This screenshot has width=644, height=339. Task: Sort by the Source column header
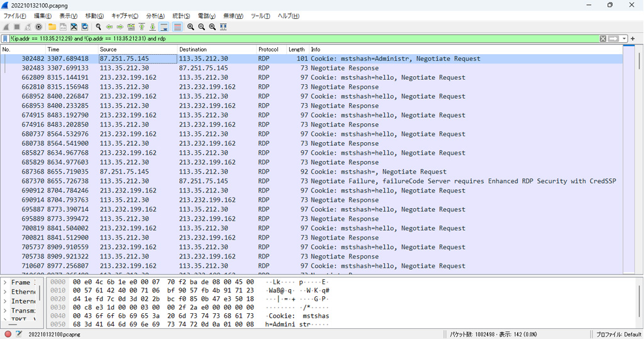tap(138, 49)
